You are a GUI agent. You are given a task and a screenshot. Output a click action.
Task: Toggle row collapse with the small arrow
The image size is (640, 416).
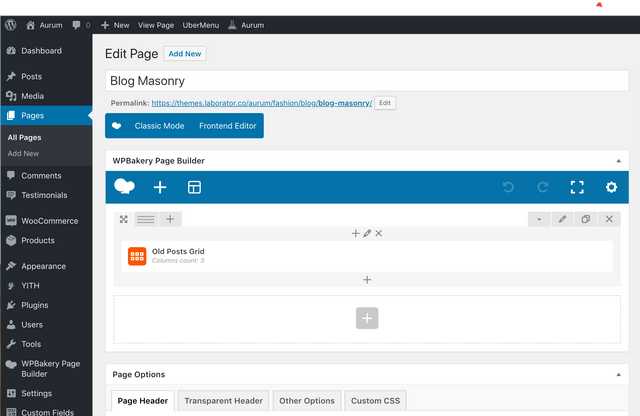click(539, 219)
